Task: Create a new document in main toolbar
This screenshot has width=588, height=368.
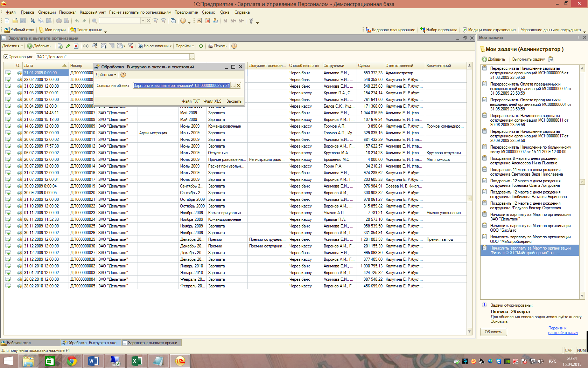Action: click(7, 21)
